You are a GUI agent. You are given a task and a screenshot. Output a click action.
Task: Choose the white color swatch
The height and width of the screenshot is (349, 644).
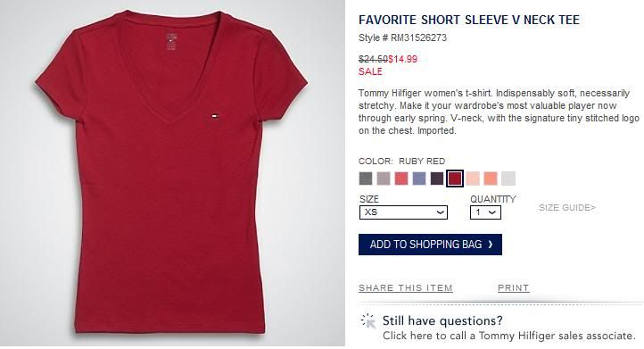point(508,179)
